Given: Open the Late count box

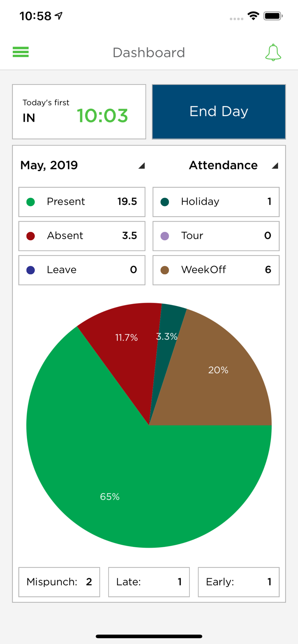Looking at the screenshot, I should [149, 582].
